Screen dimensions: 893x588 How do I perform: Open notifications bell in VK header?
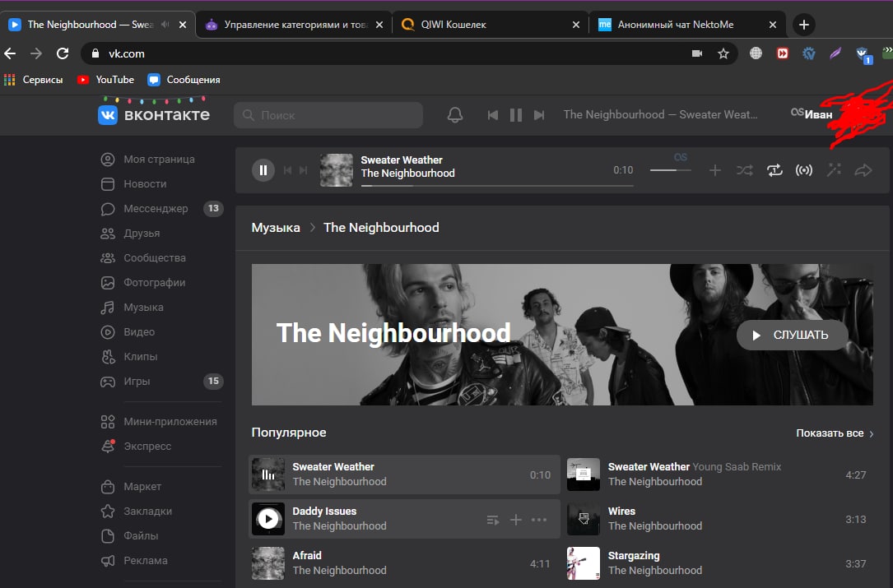(x=455, y=115)
